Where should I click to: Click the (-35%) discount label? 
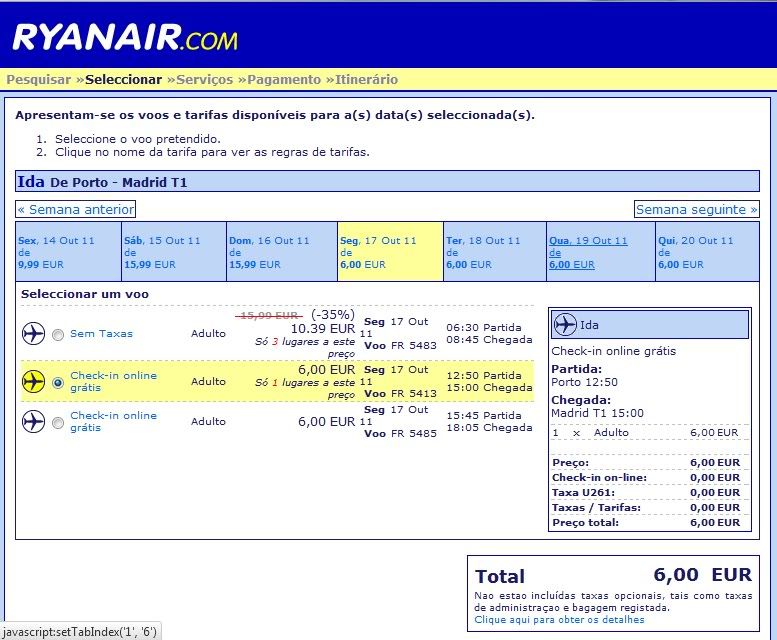click(333, 315)
